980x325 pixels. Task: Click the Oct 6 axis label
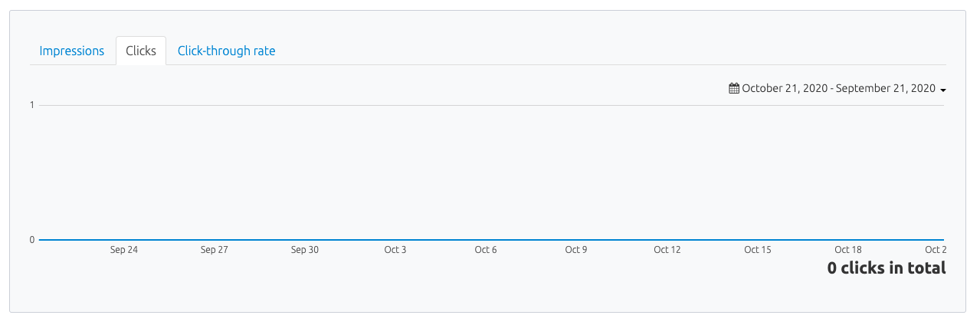point(486,250)
